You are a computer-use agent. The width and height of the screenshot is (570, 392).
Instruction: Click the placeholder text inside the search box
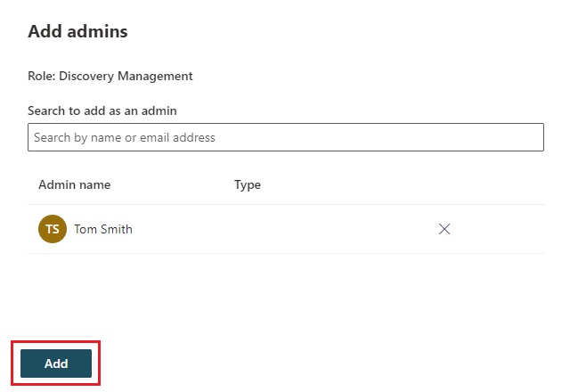(x=125, y=137)
